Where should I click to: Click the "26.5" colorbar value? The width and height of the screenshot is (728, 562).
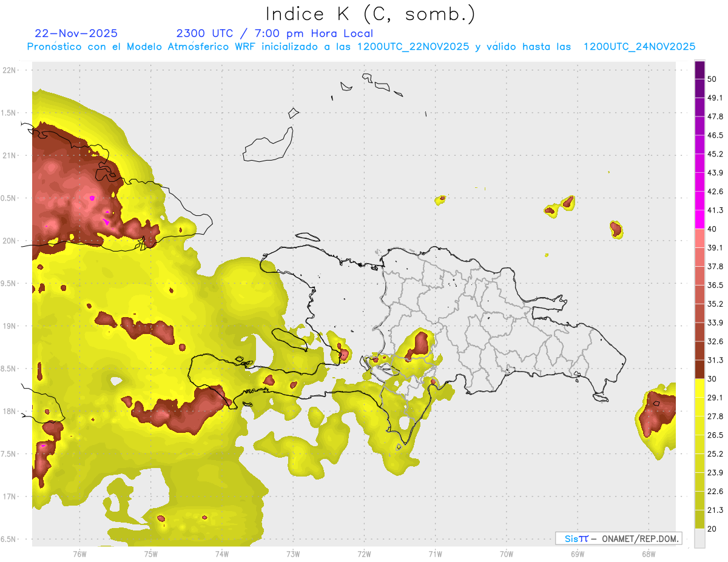click(x=715, y=435)
